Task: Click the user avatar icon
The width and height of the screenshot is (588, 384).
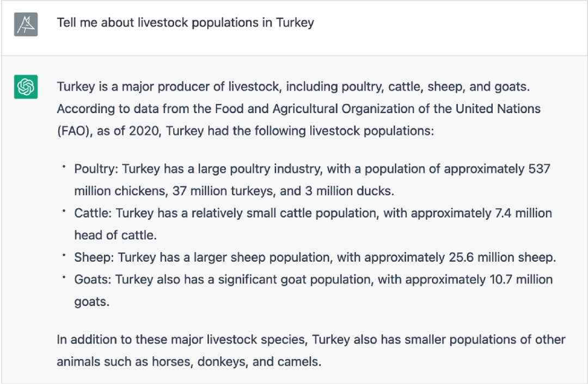Action: (26, 24)
